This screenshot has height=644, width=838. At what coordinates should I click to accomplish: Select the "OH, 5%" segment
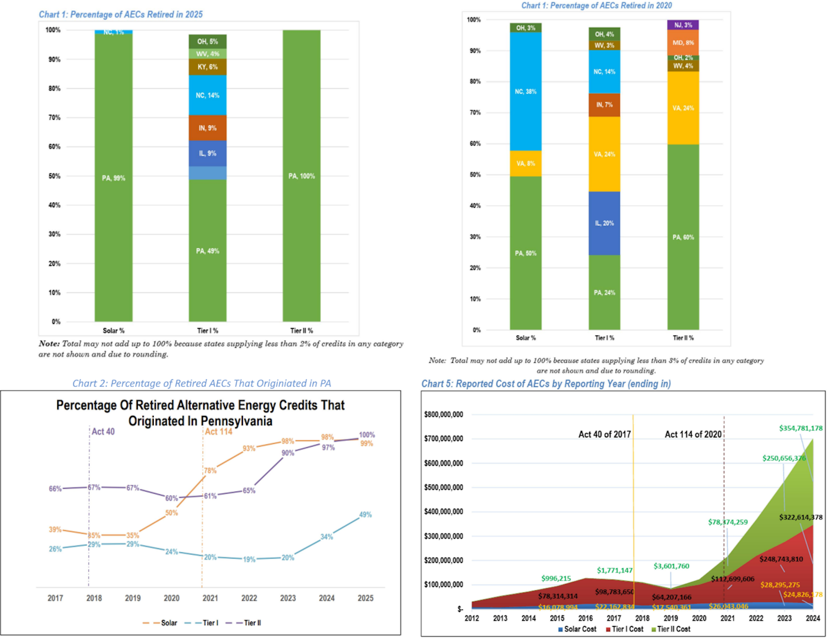tap(207, 41)
